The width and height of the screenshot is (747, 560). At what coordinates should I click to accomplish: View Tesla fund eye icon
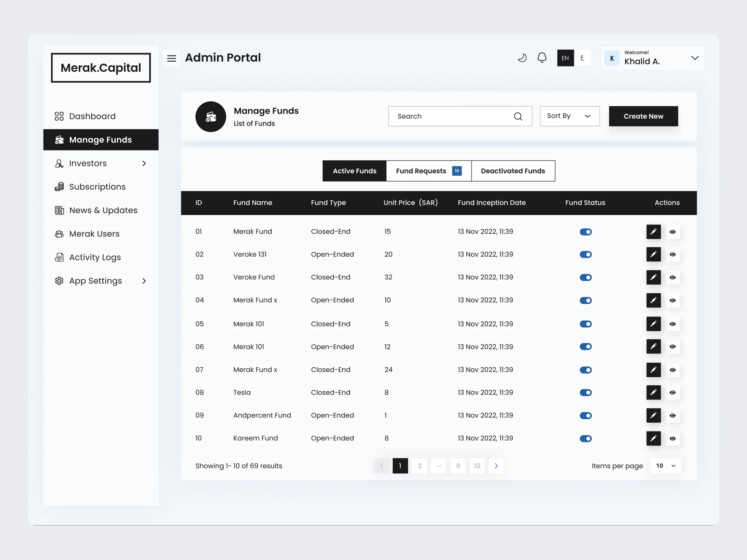coord(673,393)
